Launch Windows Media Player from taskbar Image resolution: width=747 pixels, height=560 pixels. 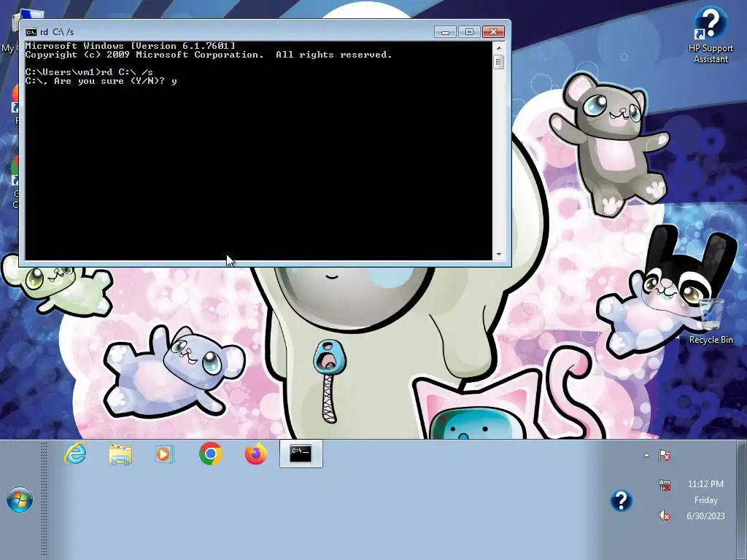[165, 454]
